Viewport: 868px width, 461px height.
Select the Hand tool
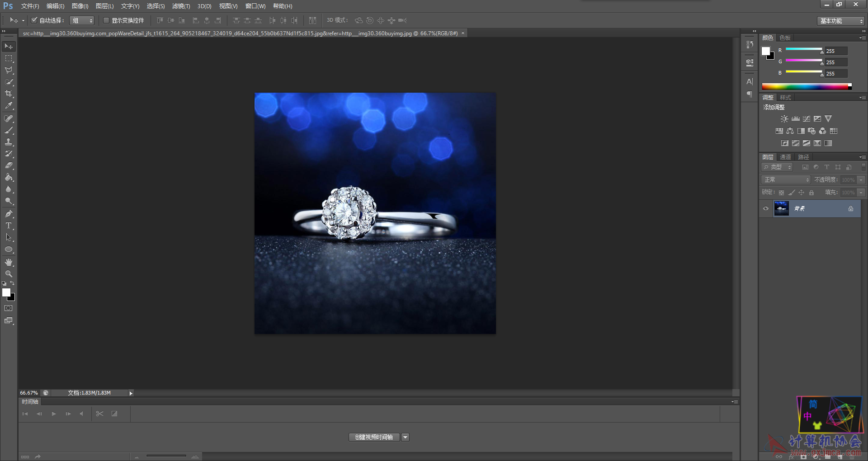pyautogui.click(x=9, y=262)
